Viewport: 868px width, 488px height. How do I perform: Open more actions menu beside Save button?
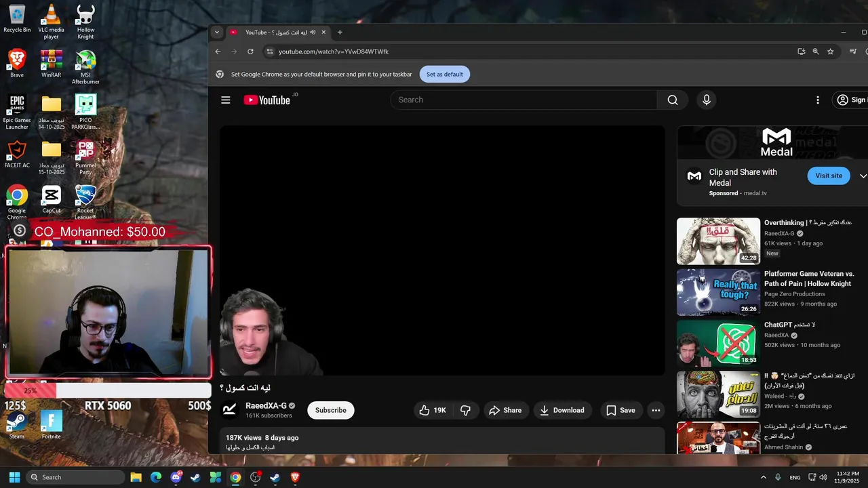(x=655, y=410)
